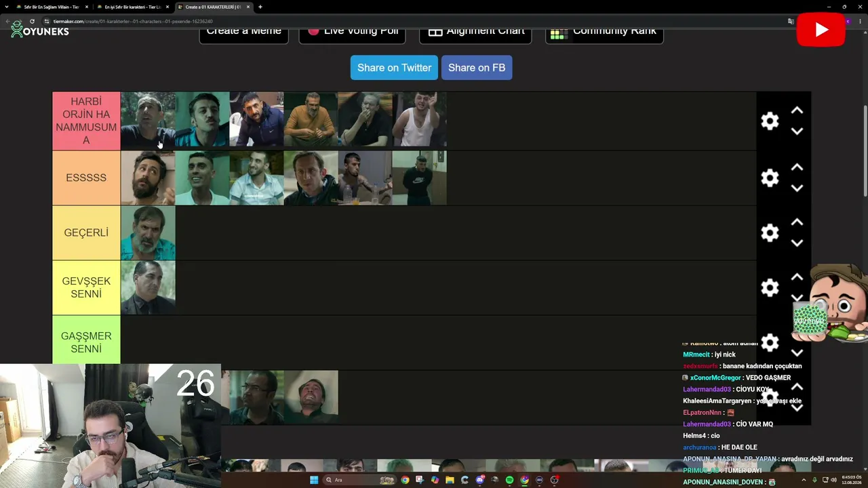The height and width of the screenshot is (488, 868).
Task: Open settings gear for GAŞŞMER SENNİ tier
Action: (x=770, y=342)
